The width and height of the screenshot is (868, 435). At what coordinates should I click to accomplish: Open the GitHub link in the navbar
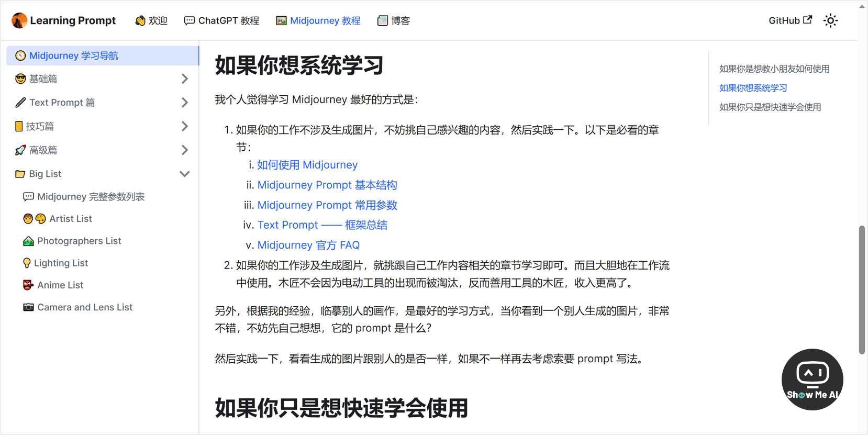pos(791,20)
